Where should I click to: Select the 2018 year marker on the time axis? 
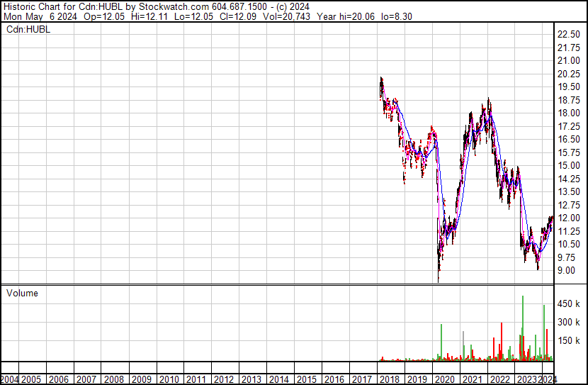coord(389,379)
